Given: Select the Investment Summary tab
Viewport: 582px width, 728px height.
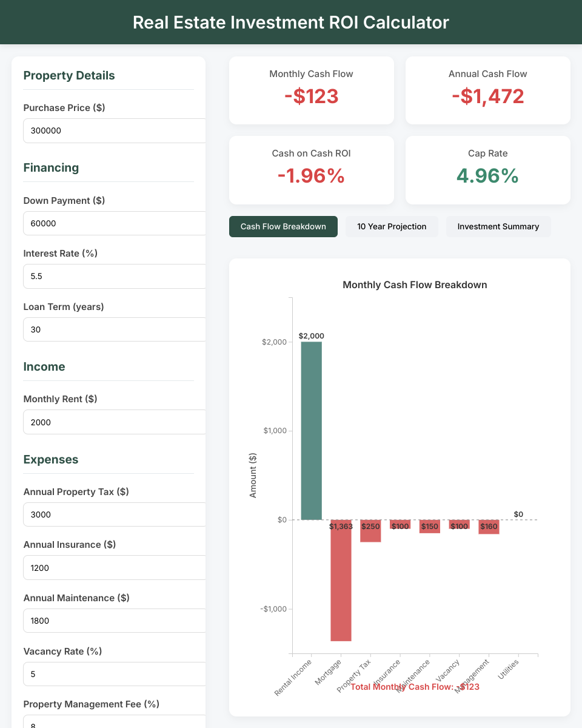Looking at the screenshot, I should (x=498, y=226).
